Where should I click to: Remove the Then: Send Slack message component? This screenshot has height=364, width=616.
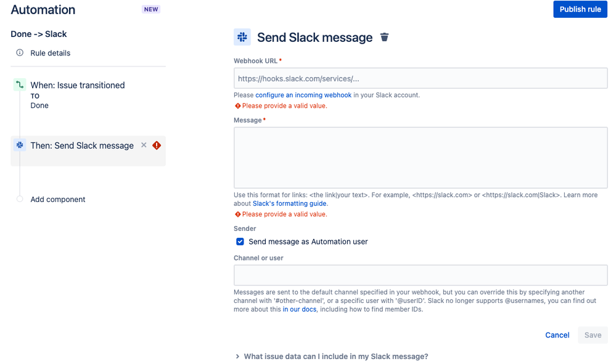(x=144, y=145)
